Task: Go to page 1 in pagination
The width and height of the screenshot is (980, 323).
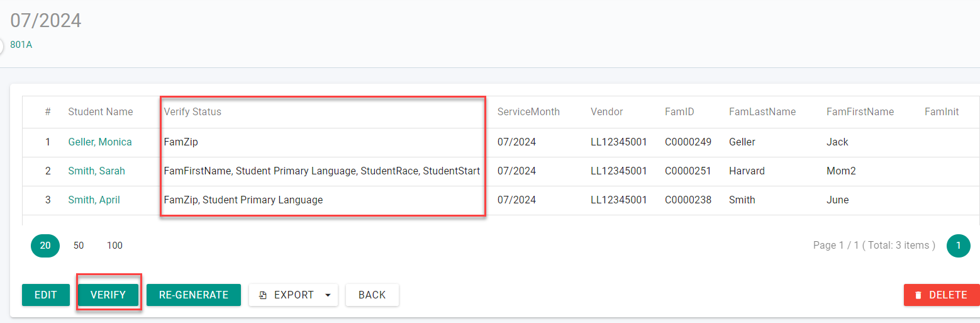Action: pyautogui.click(x=959, y=246)
